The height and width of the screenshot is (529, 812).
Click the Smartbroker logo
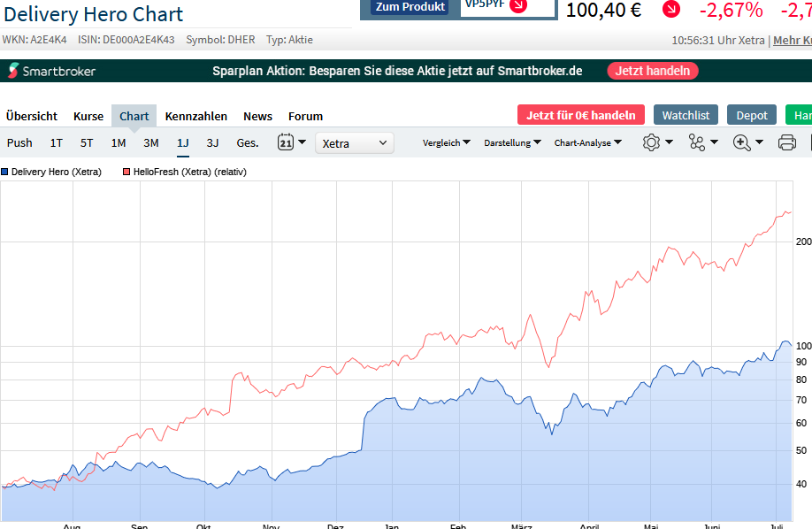click(x=52, y=71)
